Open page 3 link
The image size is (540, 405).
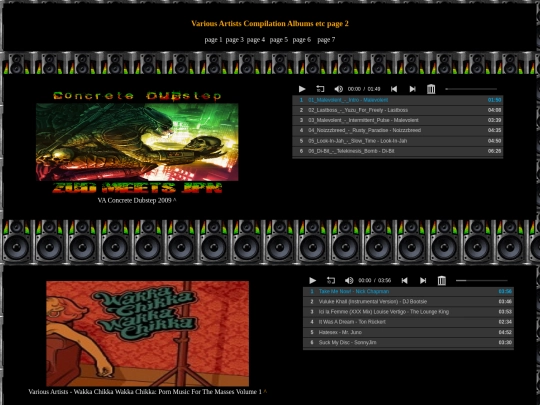pyautogui.click(x=235, y=40)
